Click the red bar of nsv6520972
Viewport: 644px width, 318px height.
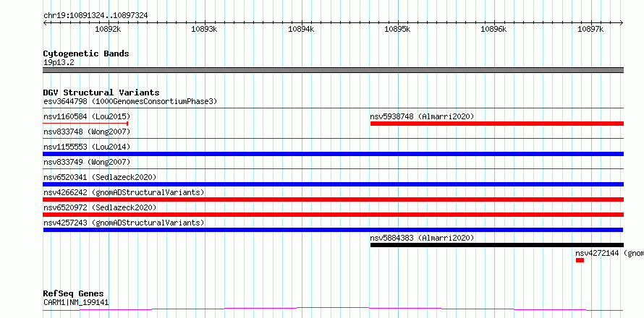(x=334, y=215)
